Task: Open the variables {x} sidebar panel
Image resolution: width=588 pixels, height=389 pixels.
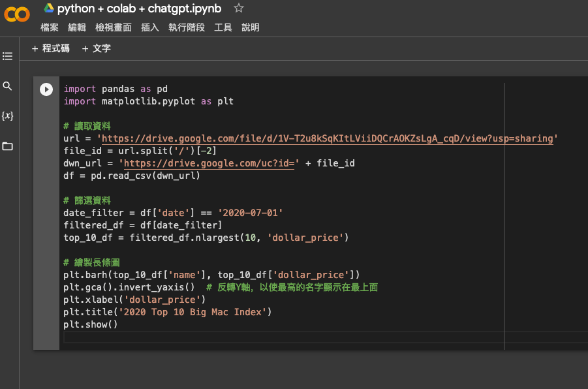Action: click(x=7, y=116)
